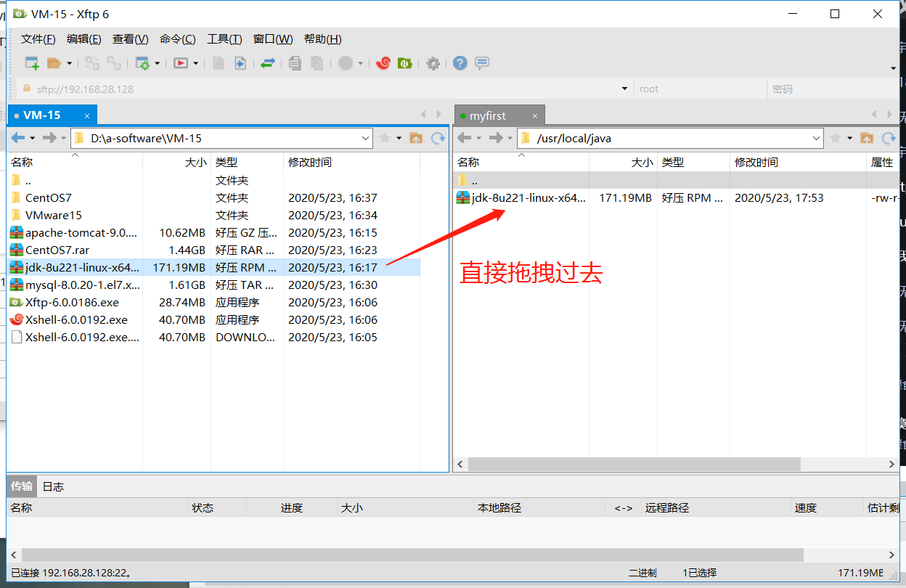The height and width of the screenshot is (588, 906).
Task: Sort remote pane by 大小 column
Action: click(623, 163)
